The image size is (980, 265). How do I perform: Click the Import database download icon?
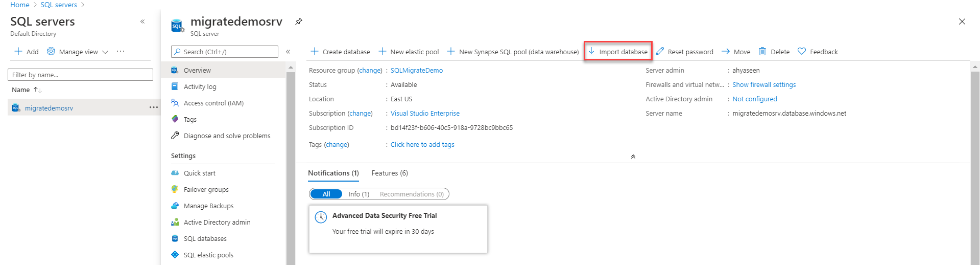pyautogui.click(x=591, y=52)
